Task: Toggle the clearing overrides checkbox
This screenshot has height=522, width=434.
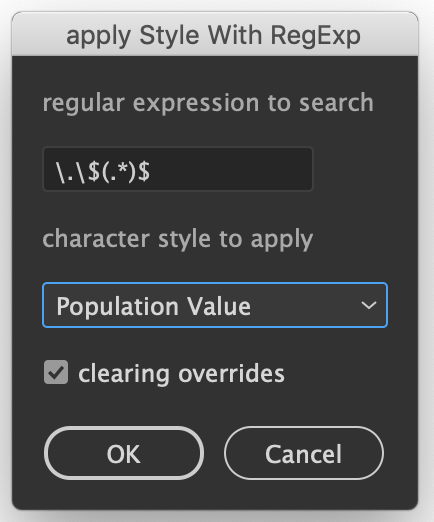Action: click(x=56, y=372)
